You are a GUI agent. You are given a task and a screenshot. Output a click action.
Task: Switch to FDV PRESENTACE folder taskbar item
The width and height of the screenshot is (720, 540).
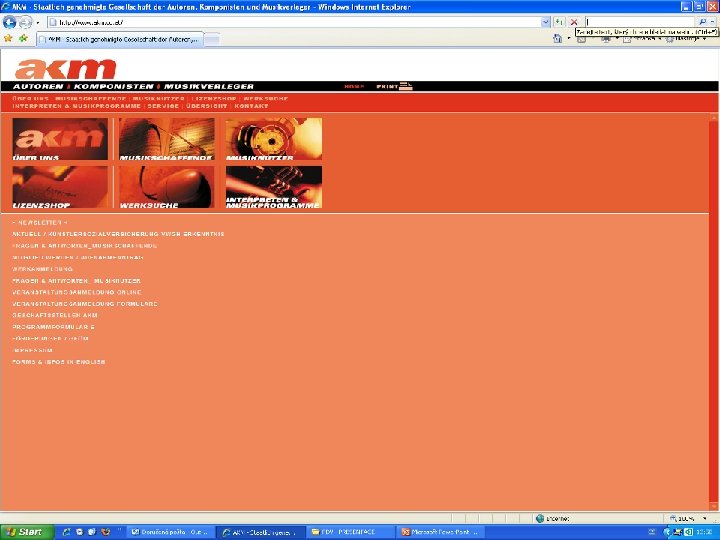click(350, 532)
